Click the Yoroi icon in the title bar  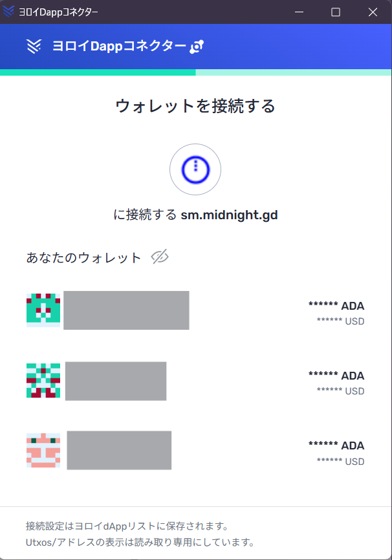point(9,12)
